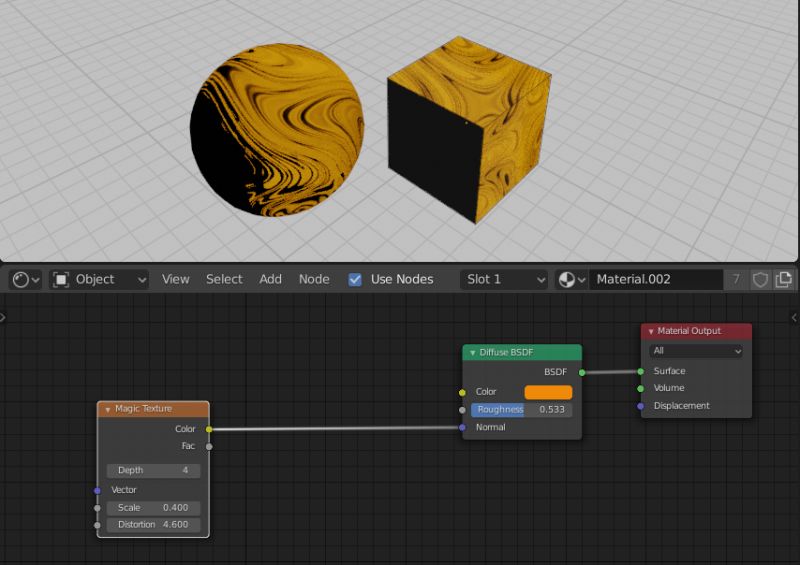Browse materials with the sphere icon
This screenshot has width=800, height=565.
point(571,280)
